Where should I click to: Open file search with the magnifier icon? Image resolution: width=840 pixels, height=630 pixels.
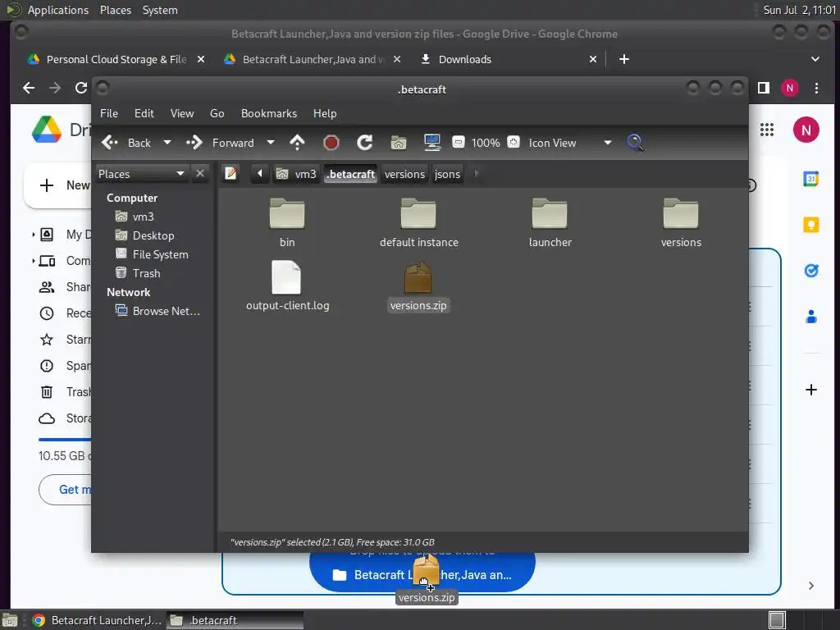point(635,143)
